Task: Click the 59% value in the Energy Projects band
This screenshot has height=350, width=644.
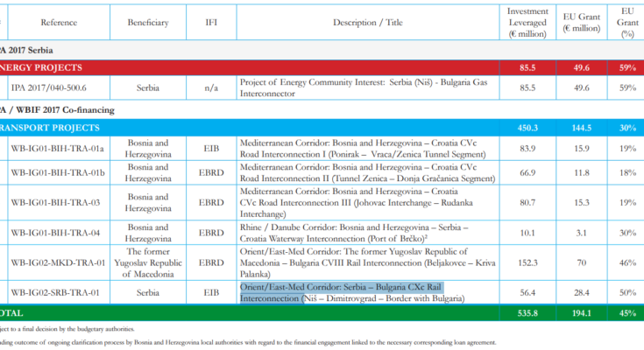Action: (627, 67)
